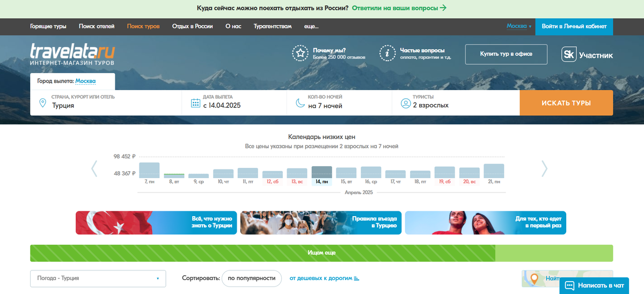Click the star icon next to Почему мы?

(x=299, y=53)
